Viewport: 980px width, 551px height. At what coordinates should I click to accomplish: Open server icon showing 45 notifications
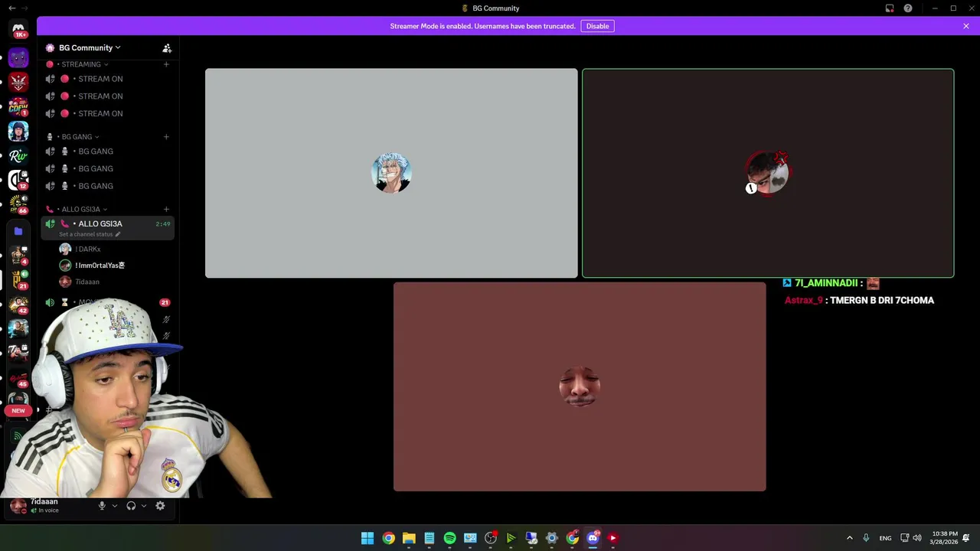(x=18, y=377)
